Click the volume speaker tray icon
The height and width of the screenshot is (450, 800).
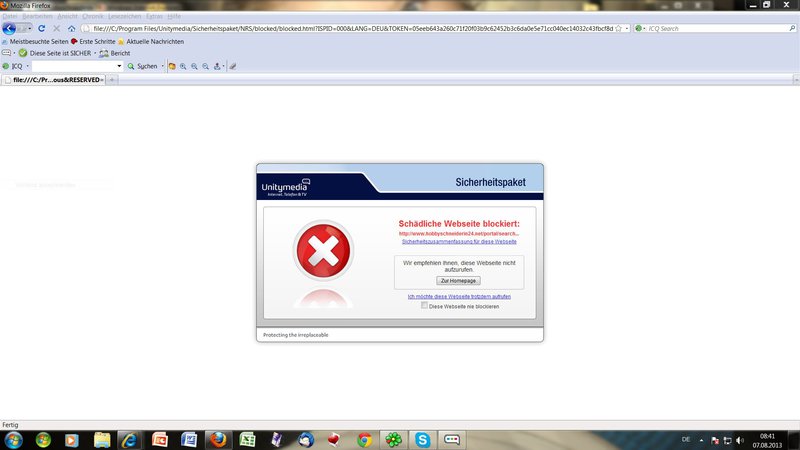click(740, 440)
